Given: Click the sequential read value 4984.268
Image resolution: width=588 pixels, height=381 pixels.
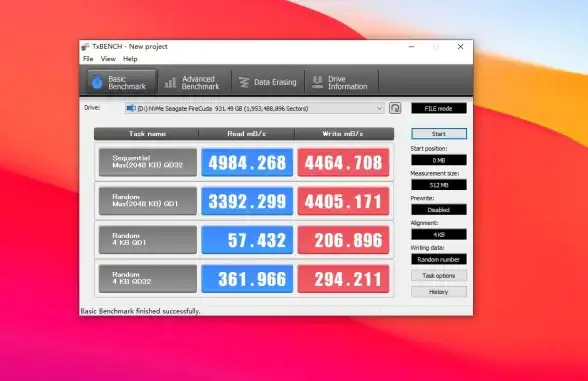Looking at the screenshot, I should (x=247, y=162).
